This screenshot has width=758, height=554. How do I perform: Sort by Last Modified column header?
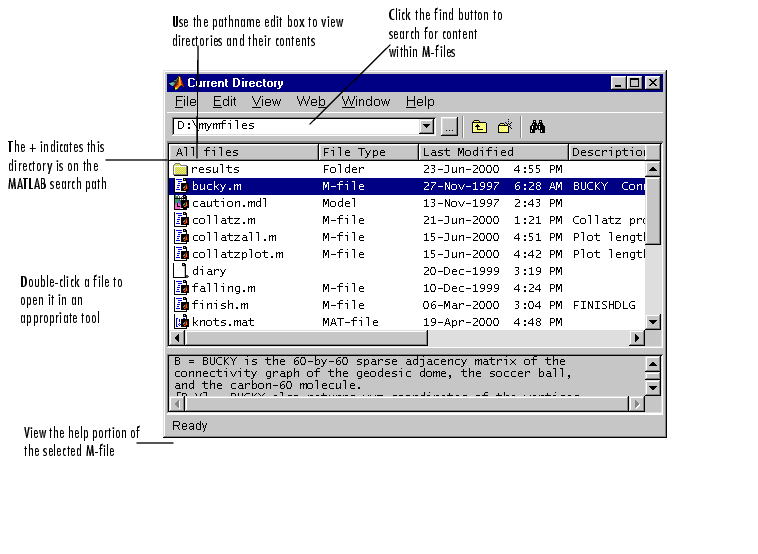(x=493, y=152)
